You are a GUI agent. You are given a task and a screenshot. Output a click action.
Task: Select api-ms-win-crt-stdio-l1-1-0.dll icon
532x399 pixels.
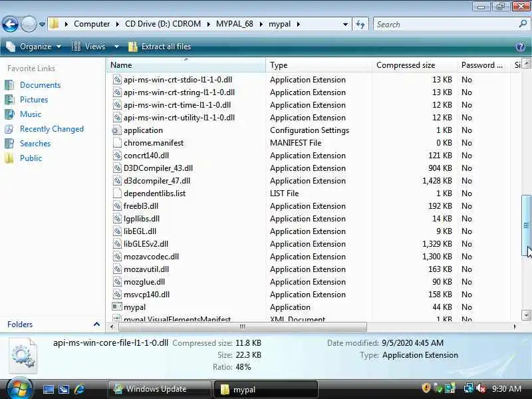coord(117,80)
